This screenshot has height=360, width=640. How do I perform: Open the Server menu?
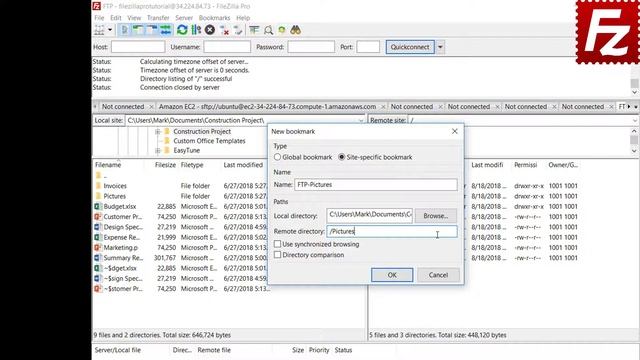point(184,18)
